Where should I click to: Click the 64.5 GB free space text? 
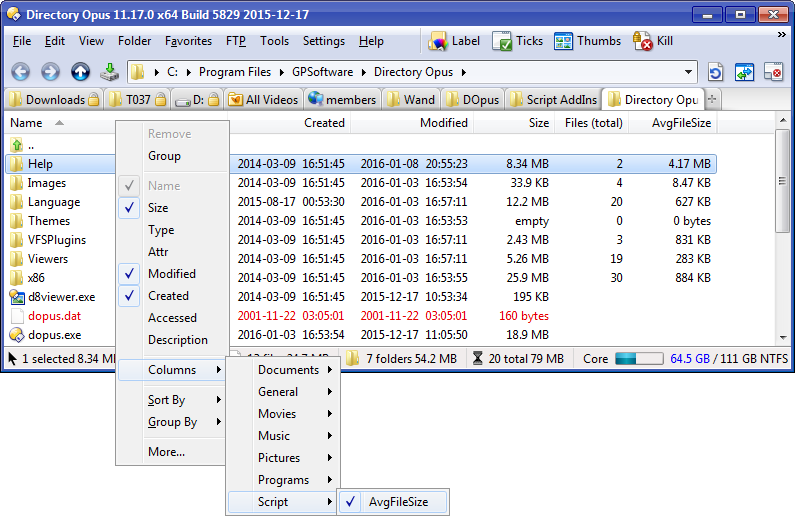tap(690, 359)
